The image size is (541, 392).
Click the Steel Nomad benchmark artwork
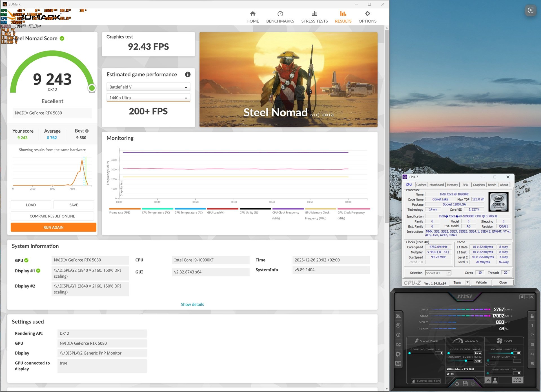(288, 79)
